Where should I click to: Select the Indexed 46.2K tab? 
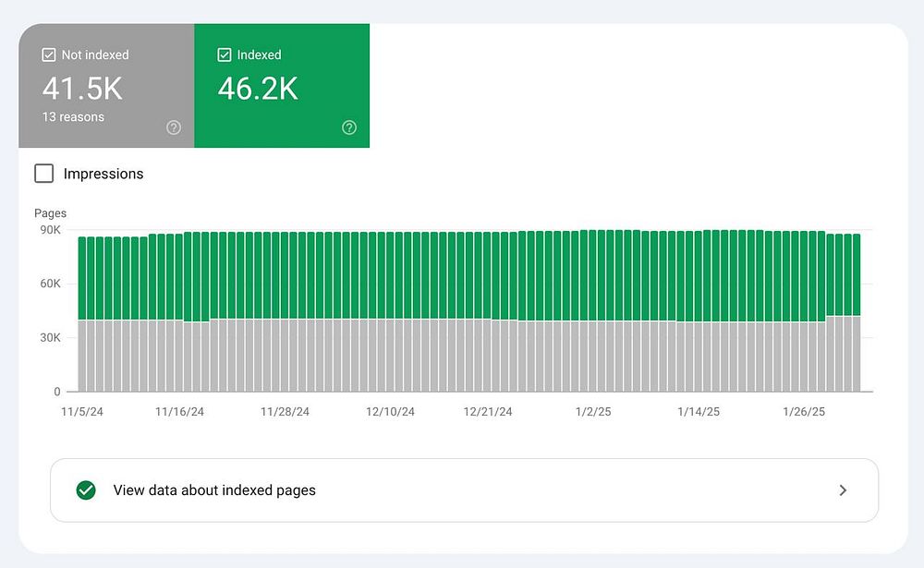282,86
